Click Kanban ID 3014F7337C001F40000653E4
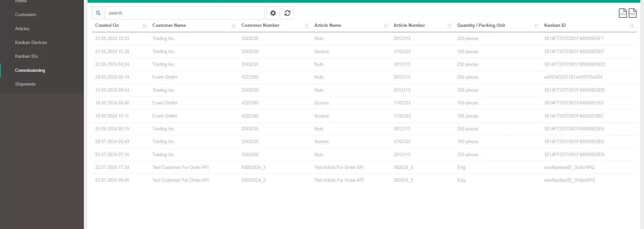 tap(574, 129)
